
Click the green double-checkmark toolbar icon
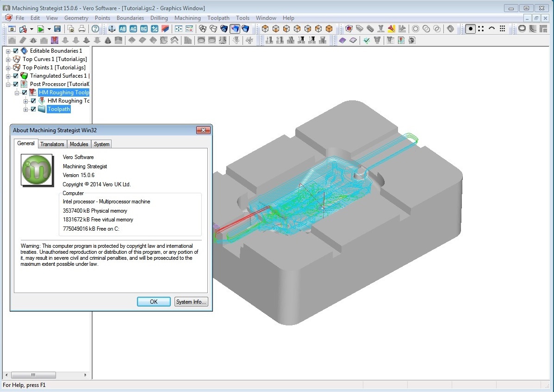click(x=367, y=41)
